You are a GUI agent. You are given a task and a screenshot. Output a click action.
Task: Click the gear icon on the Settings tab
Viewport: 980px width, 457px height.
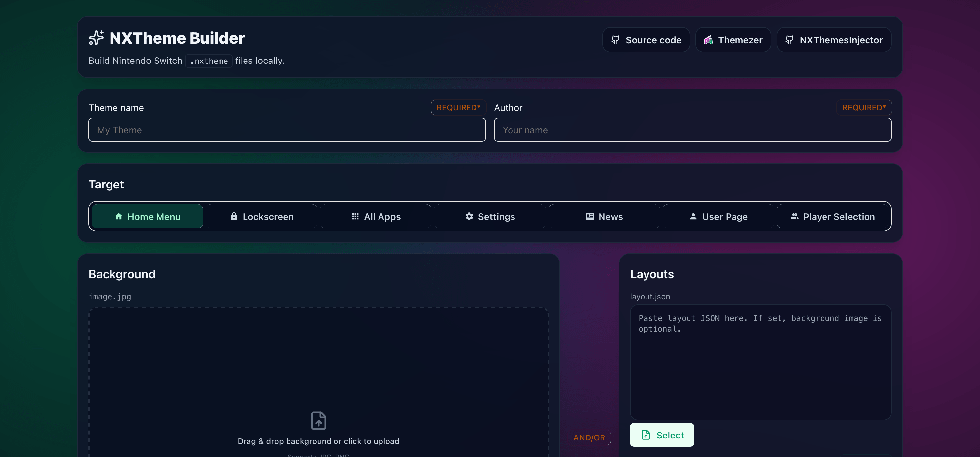point(469,216)
